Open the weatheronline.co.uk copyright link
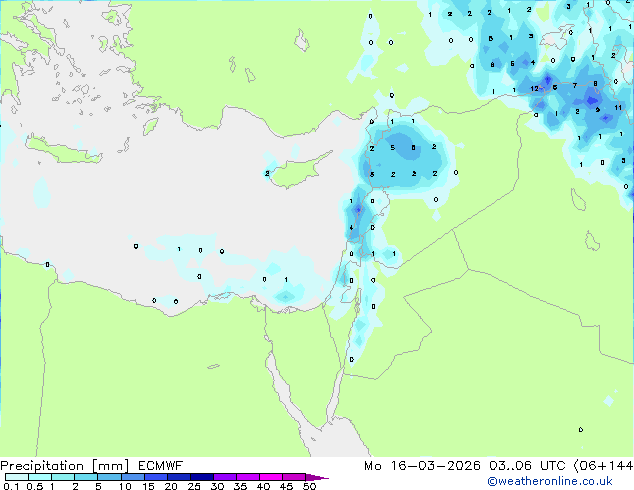Image resolution: width=634 pixels, height=490 pixels. tap(549, 481)
